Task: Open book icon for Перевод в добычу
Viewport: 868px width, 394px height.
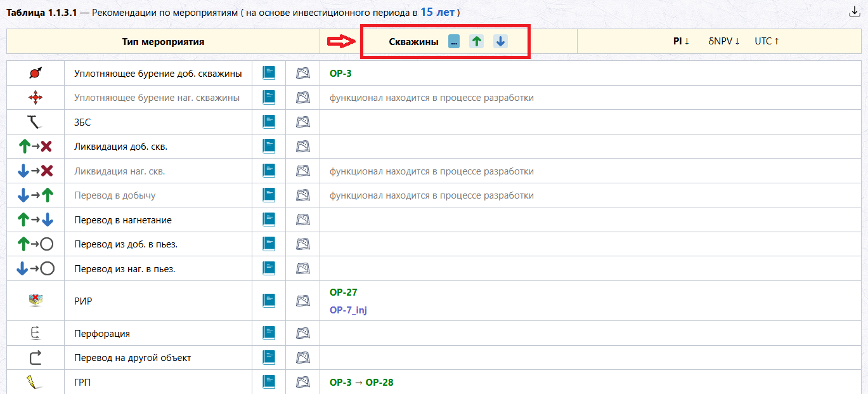Action: point(269,195)
